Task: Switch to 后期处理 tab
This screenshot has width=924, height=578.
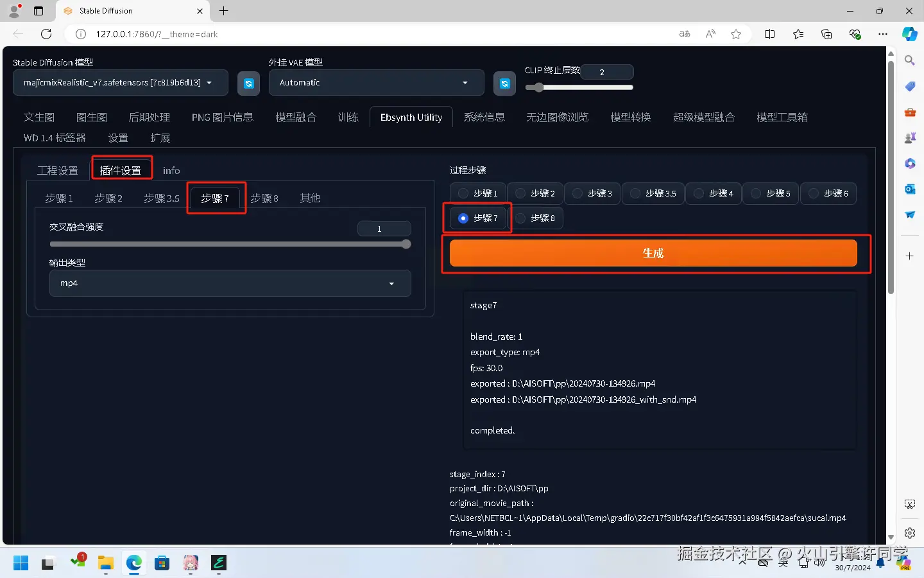Action: (x=150, y=118)
